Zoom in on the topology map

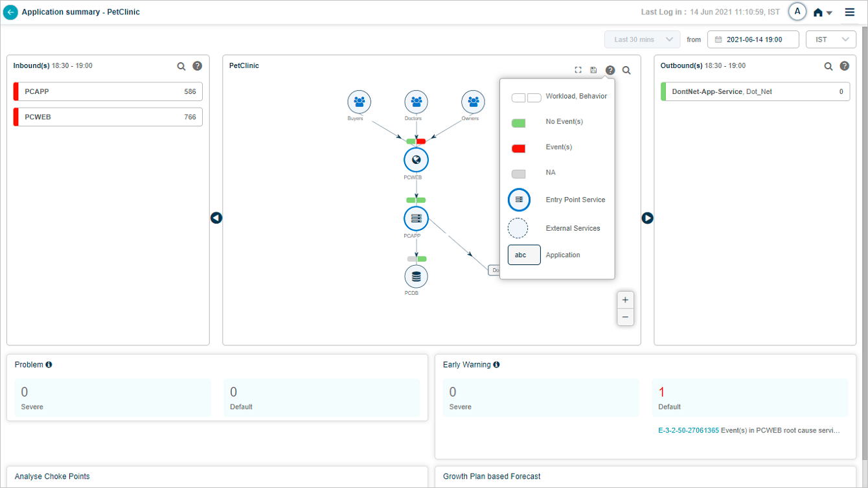pyautogui.click(x=625, y=300)
